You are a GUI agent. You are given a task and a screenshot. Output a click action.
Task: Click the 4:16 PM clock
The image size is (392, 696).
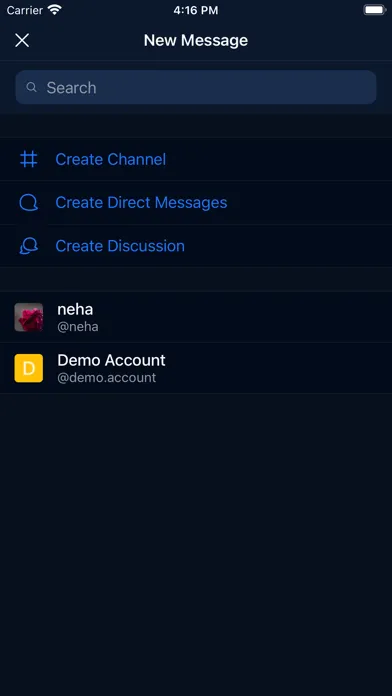(196, 10)
